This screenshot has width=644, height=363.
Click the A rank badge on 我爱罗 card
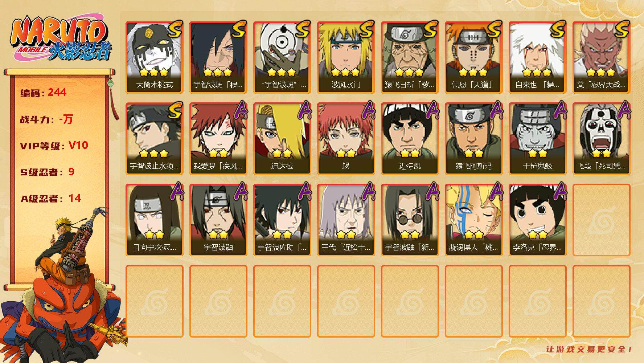coord(239,110)
